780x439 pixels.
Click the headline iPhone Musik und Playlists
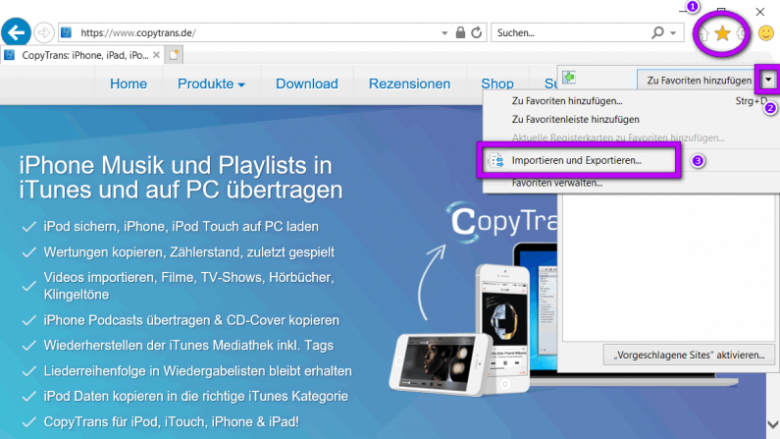(x=181, y=177)
